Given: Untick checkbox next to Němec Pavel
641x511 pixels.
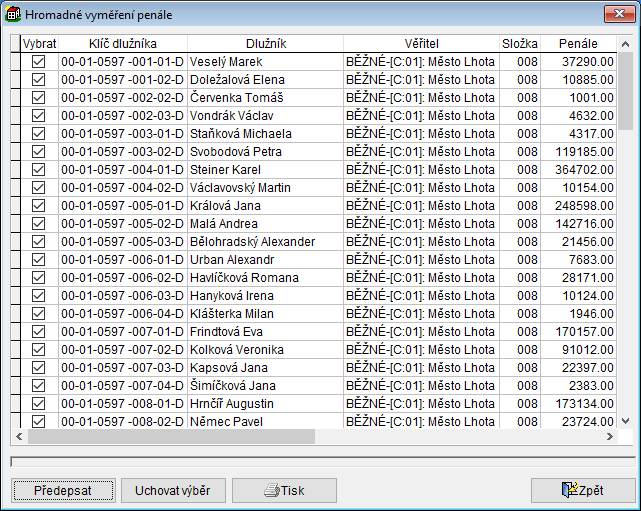Looking at the screenshot, I should [39, 422].
